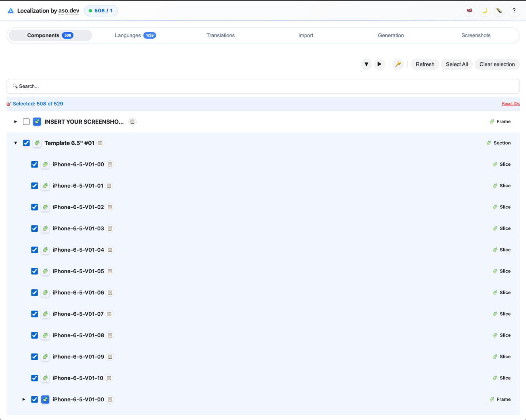Expand the iPhone-6-5-V01-00 frame at bottom
526x420 pixels.
pyautogui.click(x=24, y=399)
